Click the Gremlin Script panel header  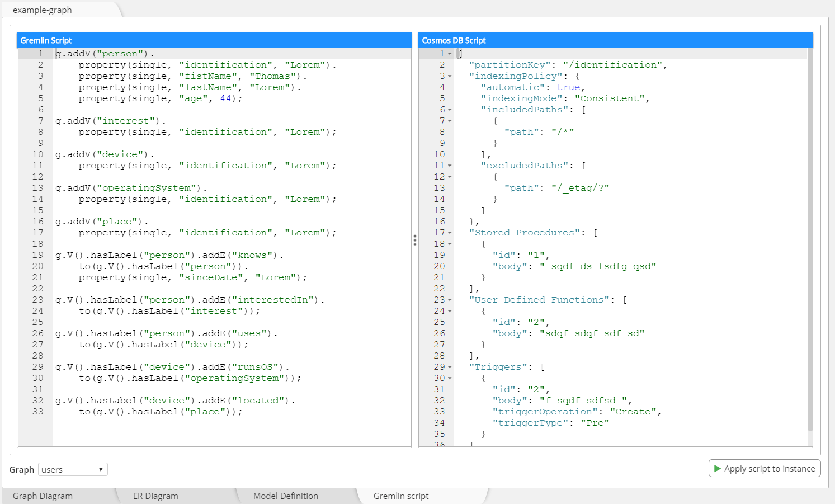pyautogui.click(x=214, y=40)
